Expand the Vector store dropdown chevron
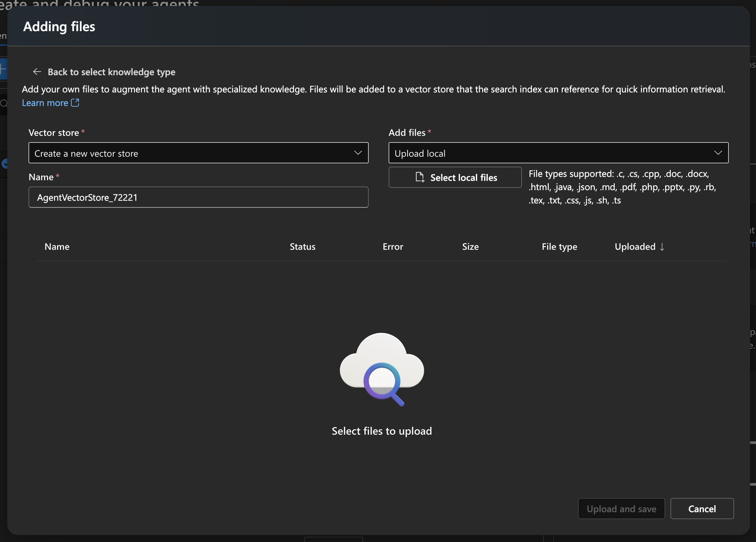The width and height of the screenshot is (756, 542). click(x=358, y=153)
